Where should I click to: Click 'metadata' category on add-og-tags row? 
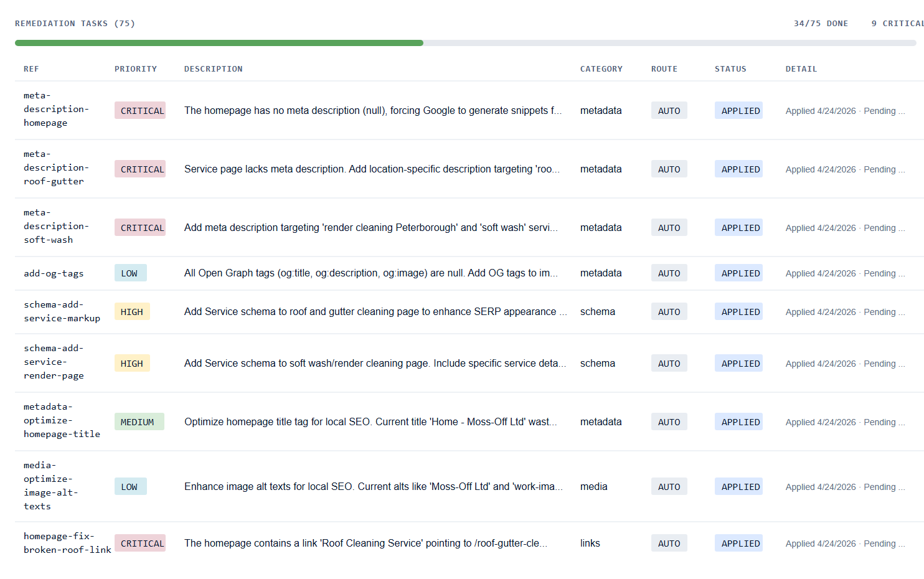(601, 273)
